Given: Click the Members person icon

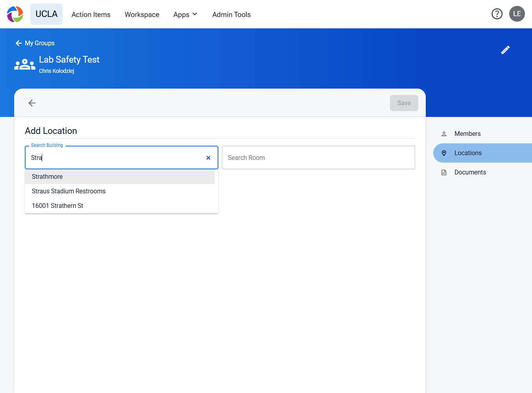Looking at the screenshot, I should [444, 134].
